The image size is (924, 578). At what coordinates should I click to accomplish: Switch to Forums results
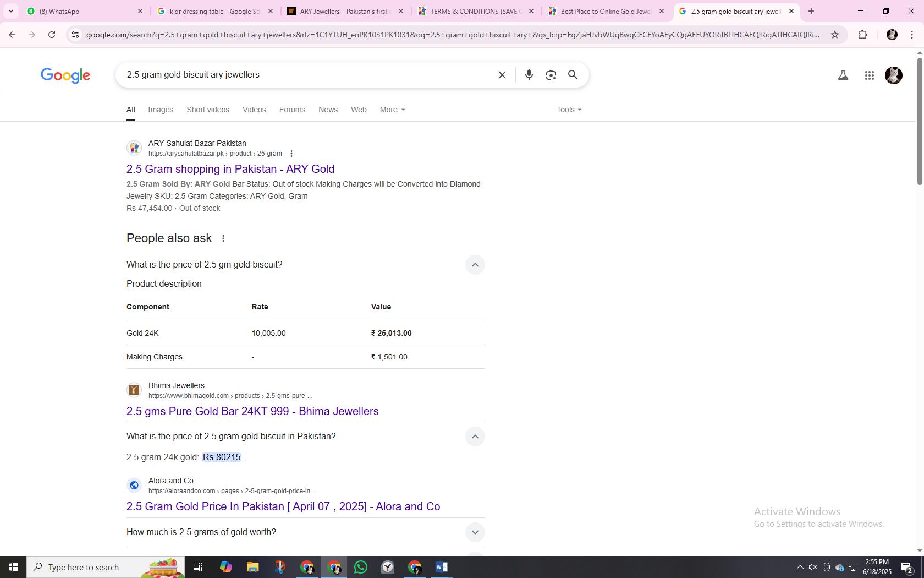(292, 110)
